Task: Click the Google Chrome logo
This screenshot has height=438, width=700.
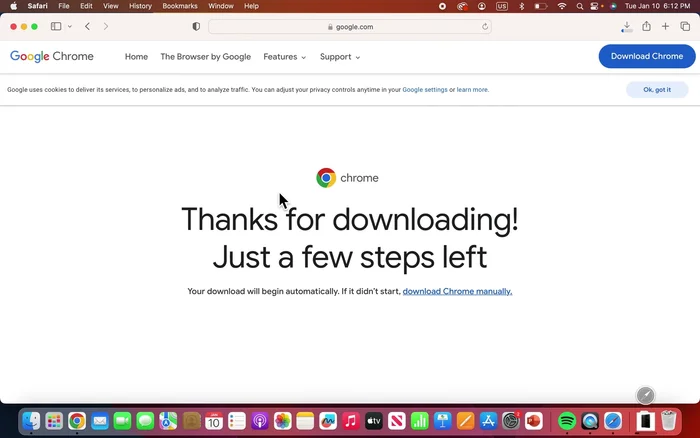Action: (52, 56)
